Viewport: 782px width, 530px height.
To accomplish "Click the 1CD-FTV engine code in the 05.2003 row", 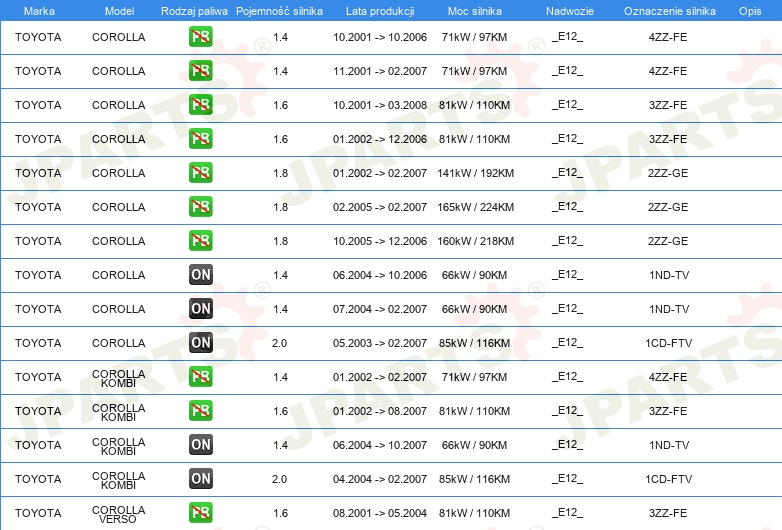I will 668,343.
